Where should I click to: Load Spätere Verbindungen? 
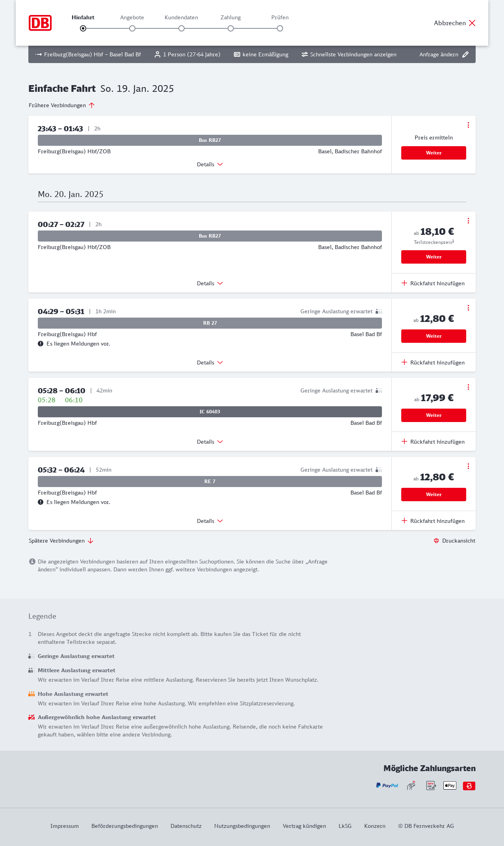tap(61, 541)
